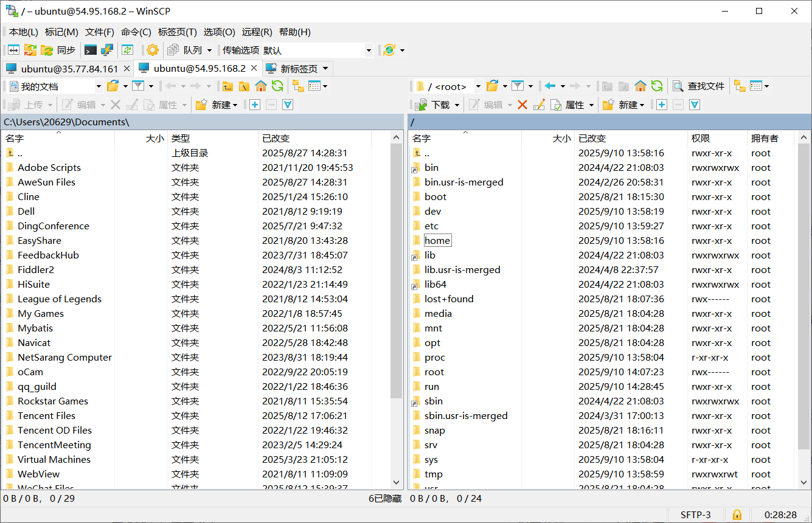Click local invert selection icon
This screenshot has height=523, width=812.
[x=288, y=105]
